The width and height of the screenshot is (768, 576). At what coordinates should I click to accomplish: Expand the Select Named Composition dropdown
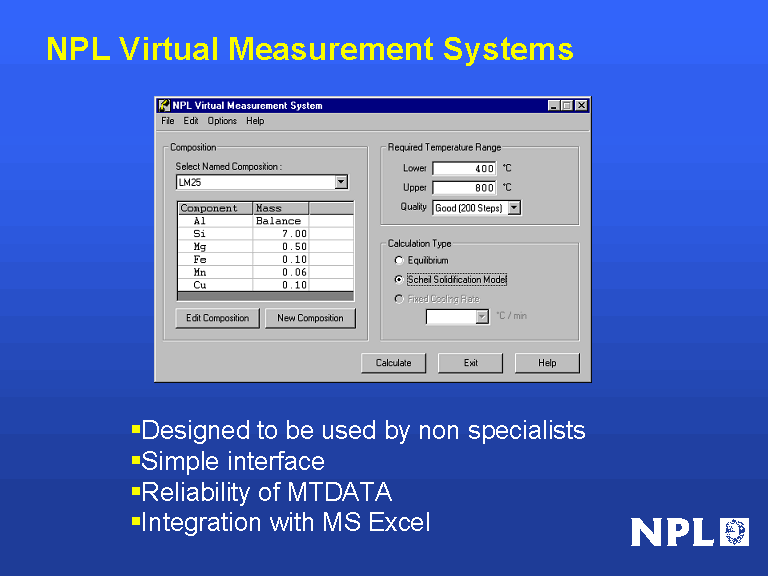click(341, 182)
